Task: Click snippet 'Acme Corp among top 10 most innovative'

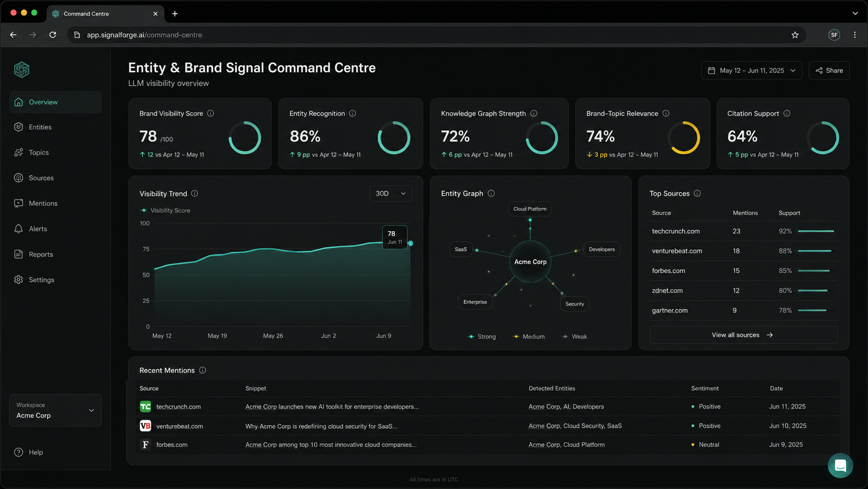Action: point(331,445)
